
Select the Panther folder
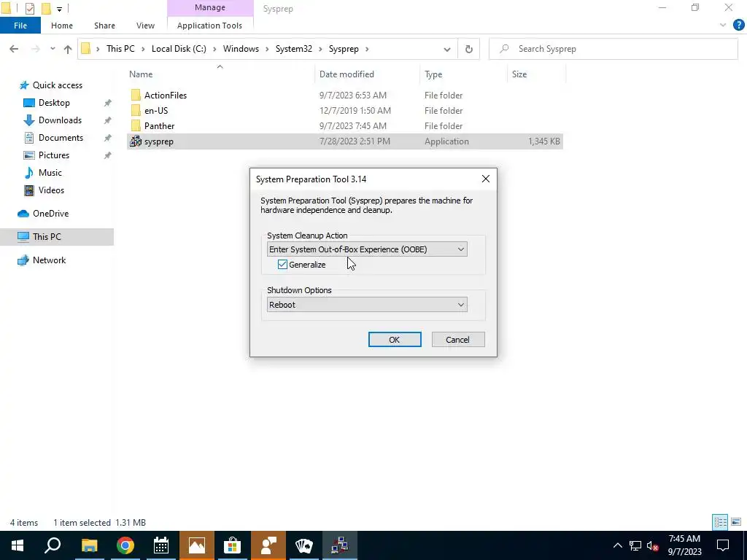tap(159, 125)
